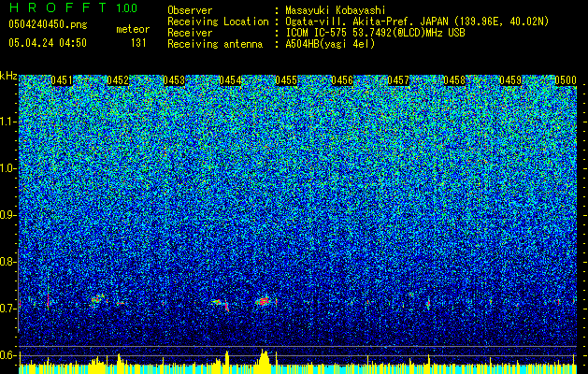Click the red meteor echo near 0455
The image size is (588, 374).
point(265,301)
